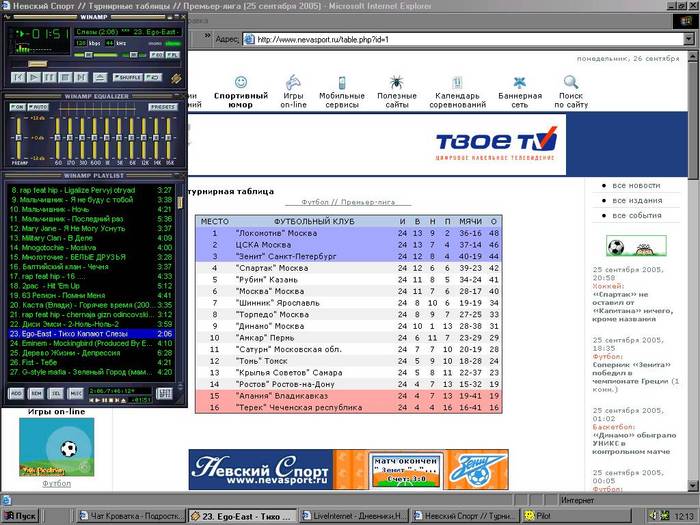The height and width of the screenshot is (525, 700).
Task: Open the playlist LIST OPTS menu
Action: click(x=164, y=393)
